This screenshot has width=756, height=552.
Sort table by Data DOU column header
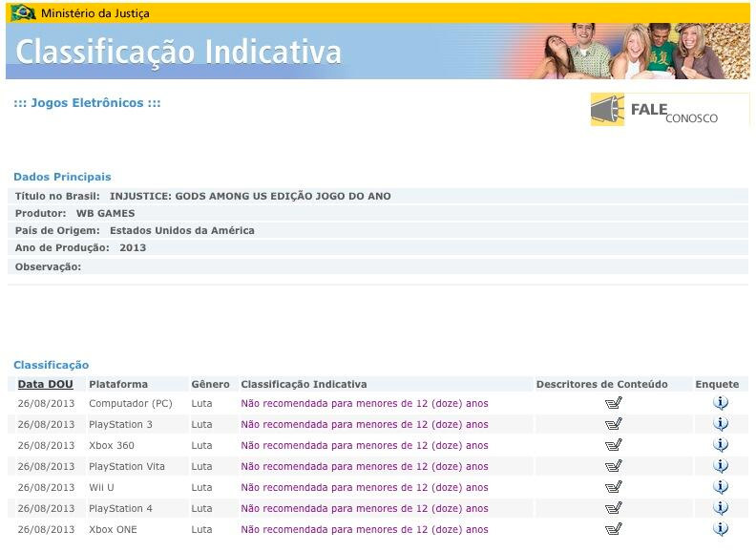click(46, 384)
